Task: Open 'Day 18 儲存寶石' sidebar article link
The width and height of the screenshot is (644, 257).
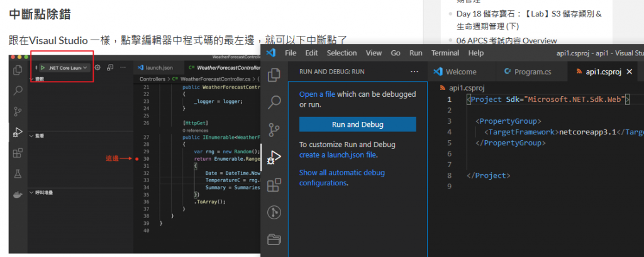Action: point(530,20)
